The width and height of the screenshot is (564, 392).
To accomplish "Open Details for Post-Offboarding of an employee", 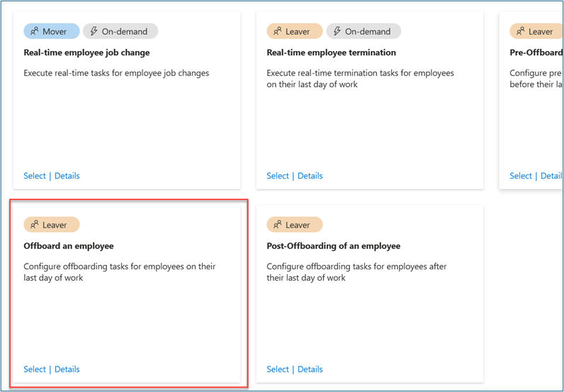I will (x=310, y=369).
